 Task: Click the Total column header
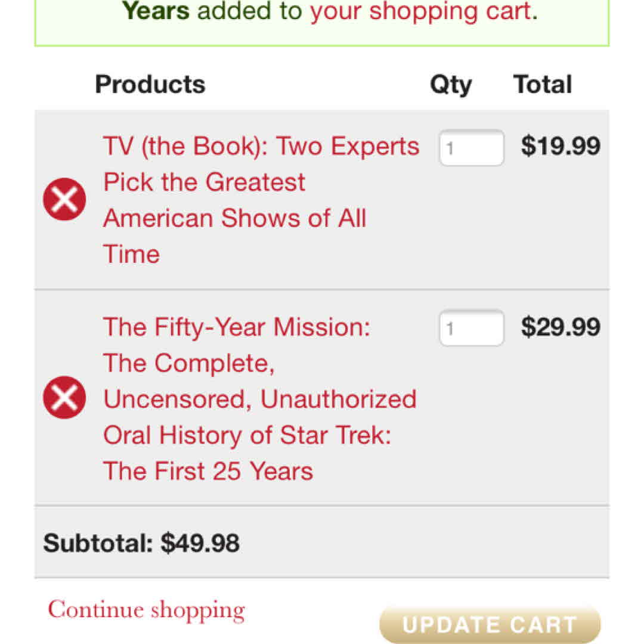543,84
